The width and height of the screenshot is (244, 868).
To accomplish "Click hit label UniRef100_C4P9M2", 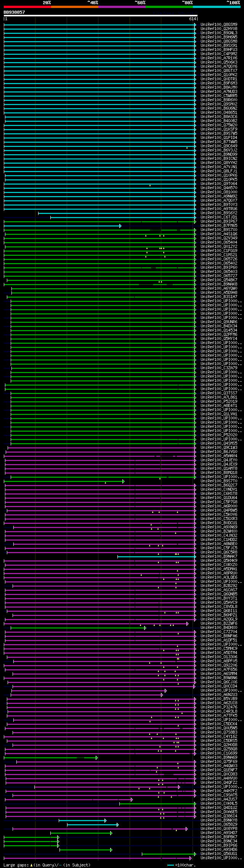I will pos(219,54).
